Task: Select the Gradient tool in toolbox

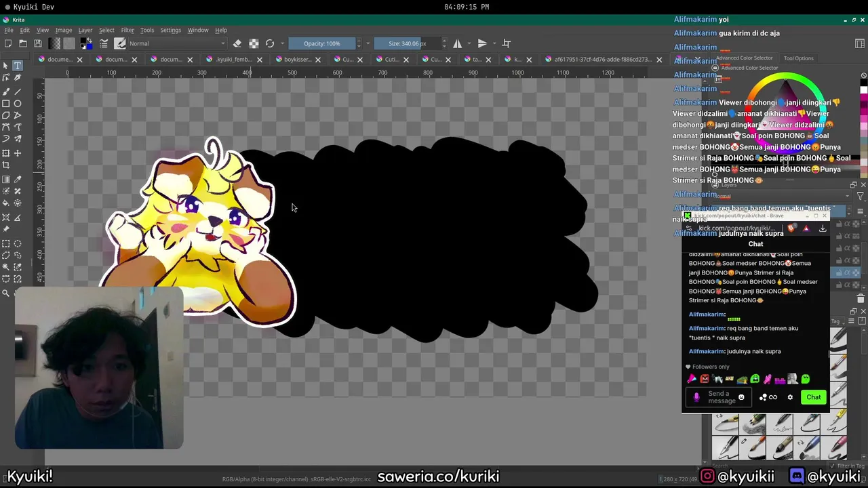Action: pos(6,180)
